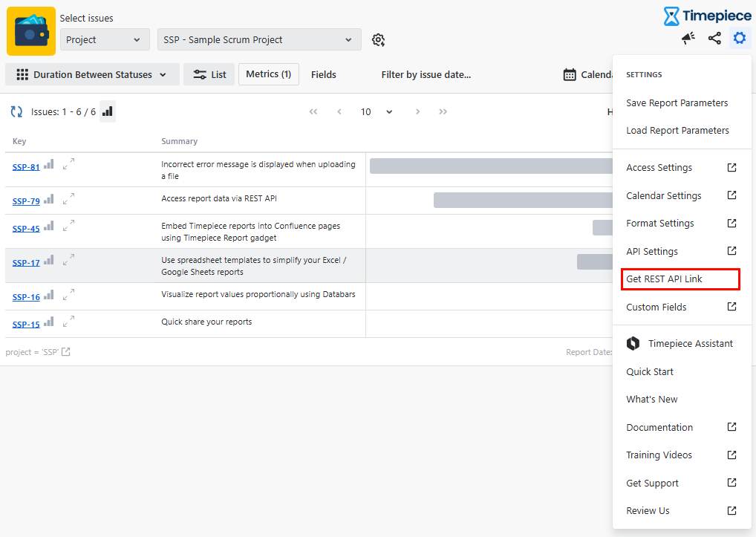Open chart icon for SSP-16
Image resolution: width=756 pixels, height=537 pixels.
point(49,295)
